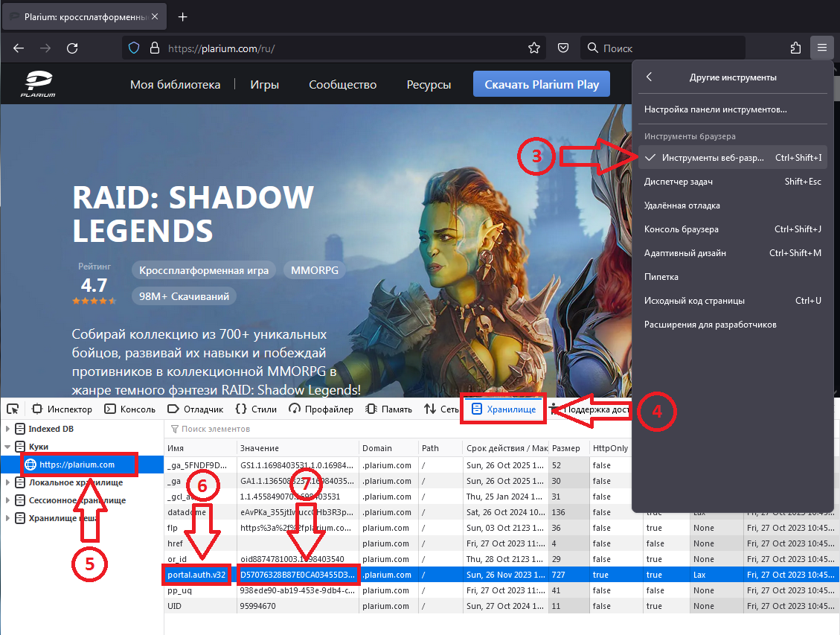Choose Диспетчер задач from the menu
Screen dimensions: 840x635
click(732, 182)
